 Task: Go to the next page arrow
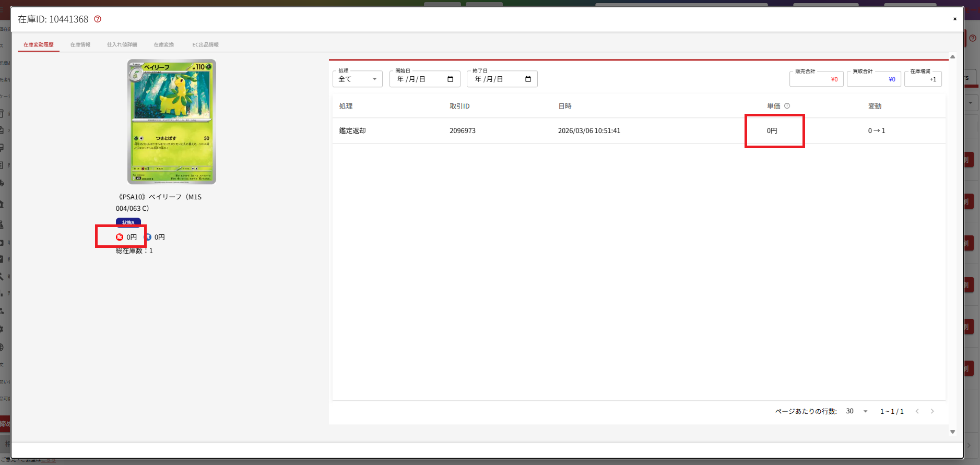pyautogui.click(x=932, y=411)
